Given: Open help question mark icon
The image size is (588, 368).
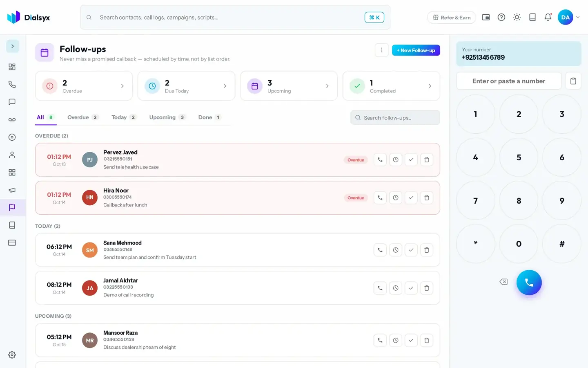Looking at the screenshot, I should (x=501, y=17).
